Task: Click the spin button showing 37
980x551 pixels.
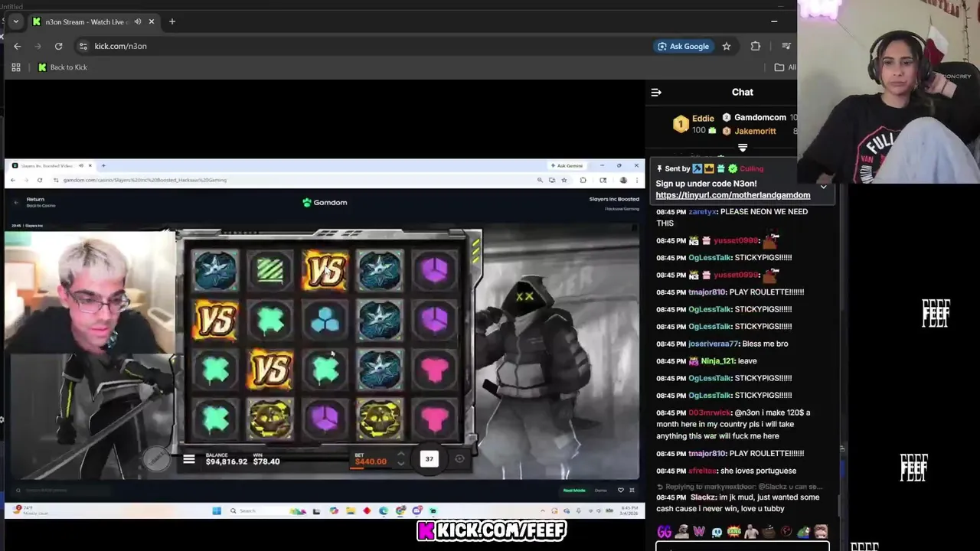Action: (x=429, y=459)
